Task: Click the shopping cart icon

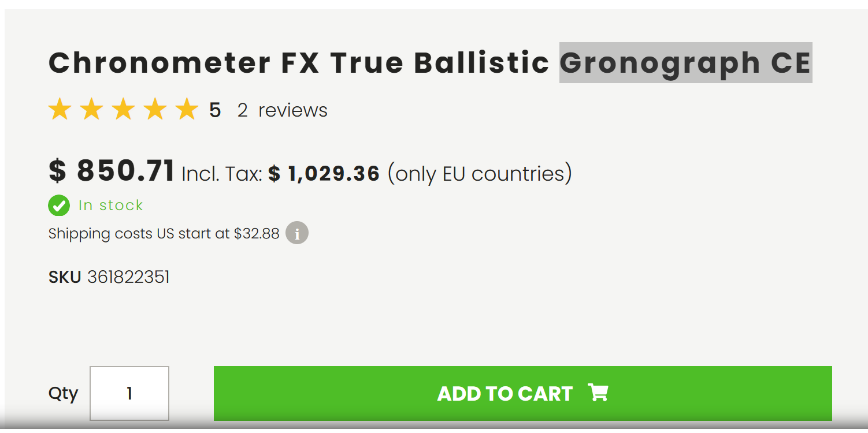Action: point(598,393)
